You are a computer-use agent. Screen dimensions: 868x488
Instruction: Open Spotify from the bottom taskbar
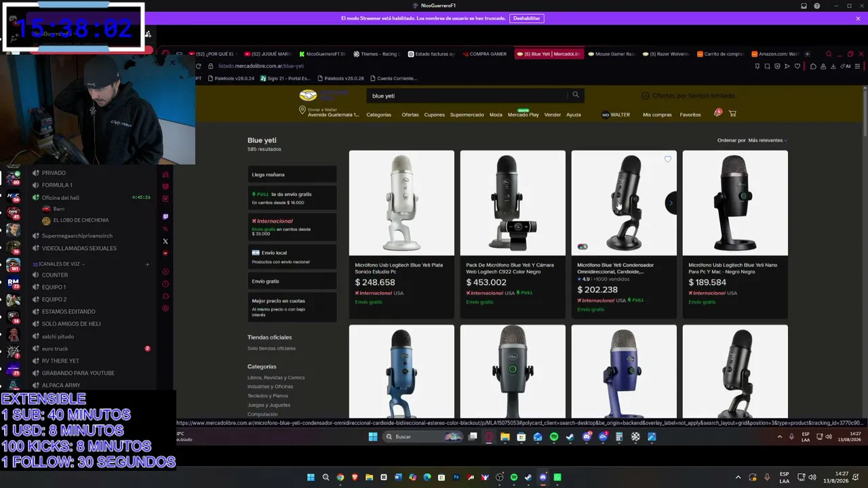click(x=513, y=477)
